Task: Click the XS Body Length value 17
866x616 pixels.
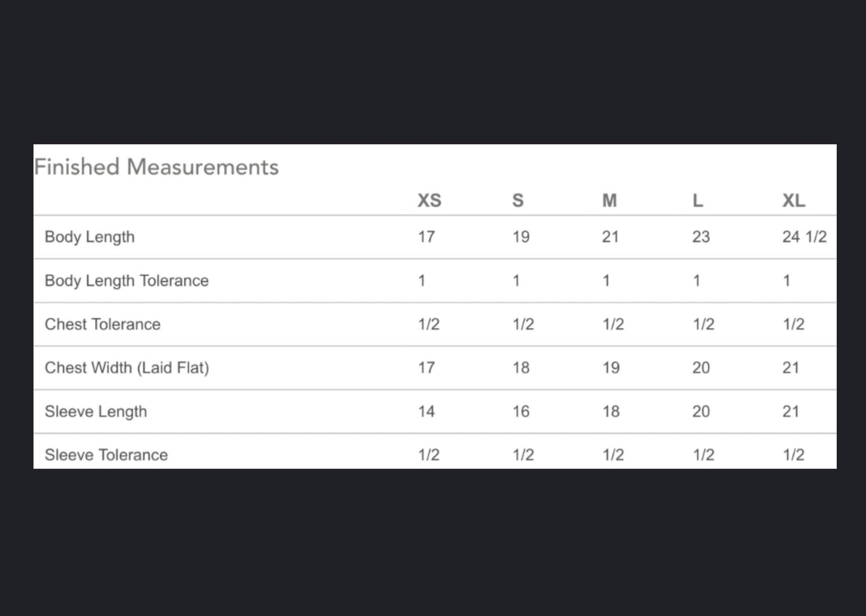Action: pos(426,237)
